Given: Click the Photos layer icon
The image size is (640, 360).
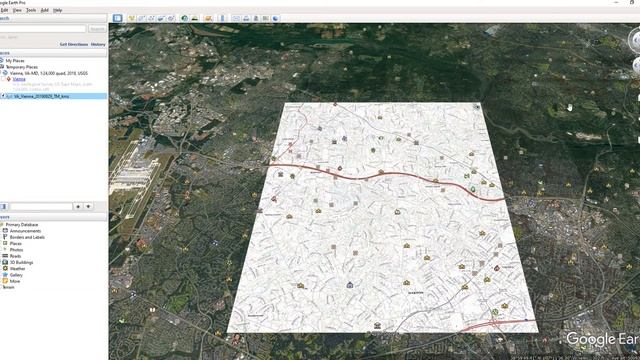Looking at the screenshot, I should 5,249.
